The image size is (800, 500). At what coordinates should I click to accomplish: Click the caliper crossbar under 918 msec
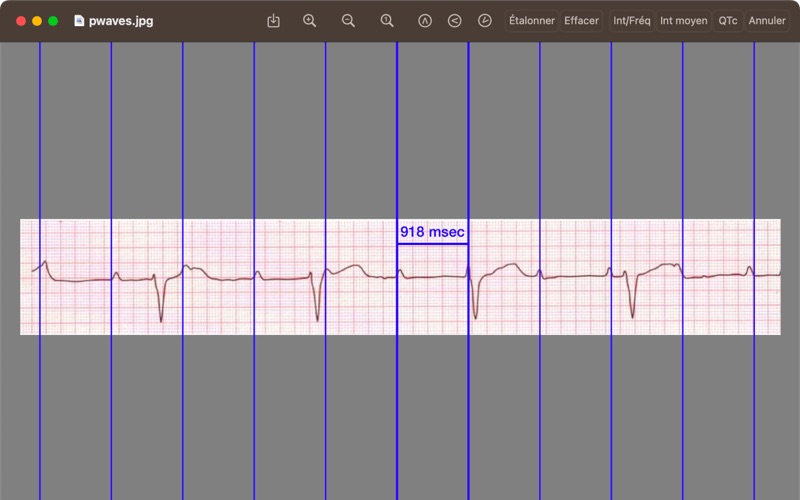pos(433,244)
